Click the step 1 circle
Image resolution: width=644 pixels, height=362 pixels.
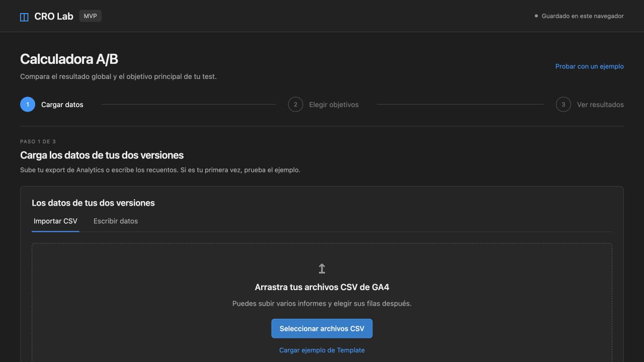tap(28, 105)
